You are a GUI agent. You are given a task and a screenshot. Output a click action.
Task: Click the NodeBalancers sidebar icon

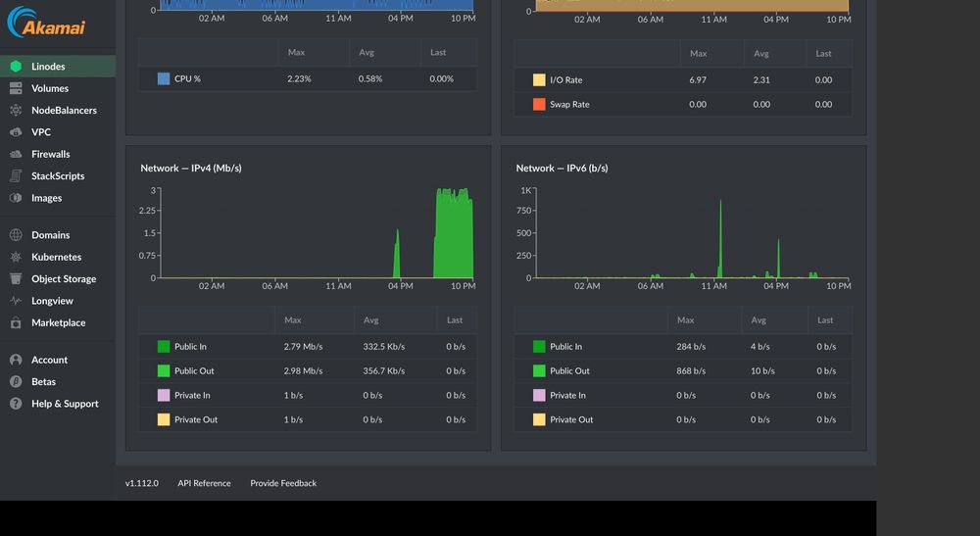pos(17,110)
